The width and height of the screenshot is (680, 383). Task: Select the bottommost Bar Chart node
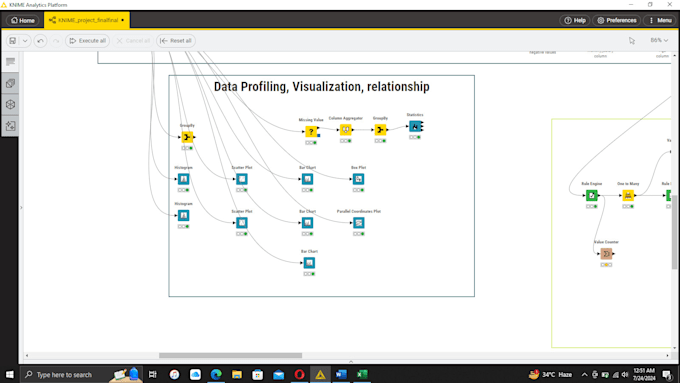(309, 263)
